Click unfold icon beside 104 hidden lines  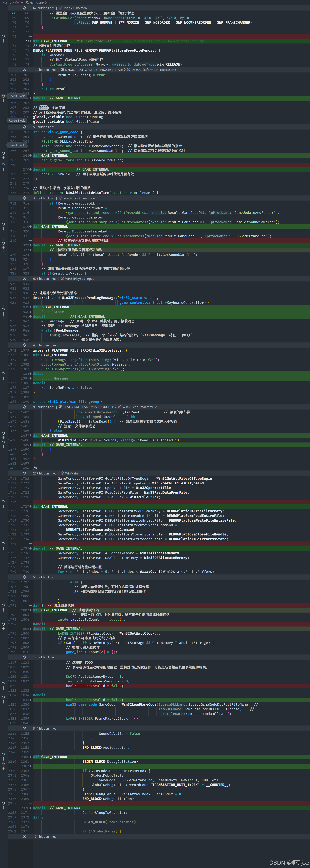point(25,837)
